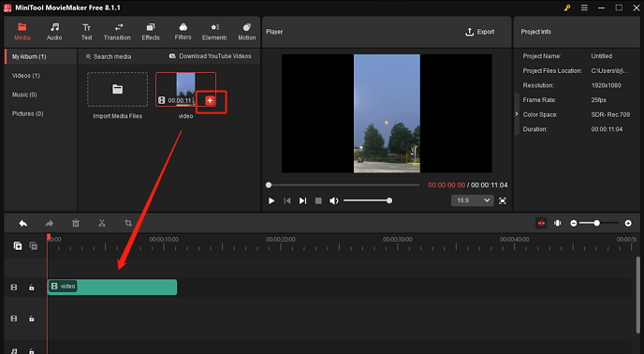Click Import Media Files box
This screenshot has width=644, height=354.
point(117,90)
